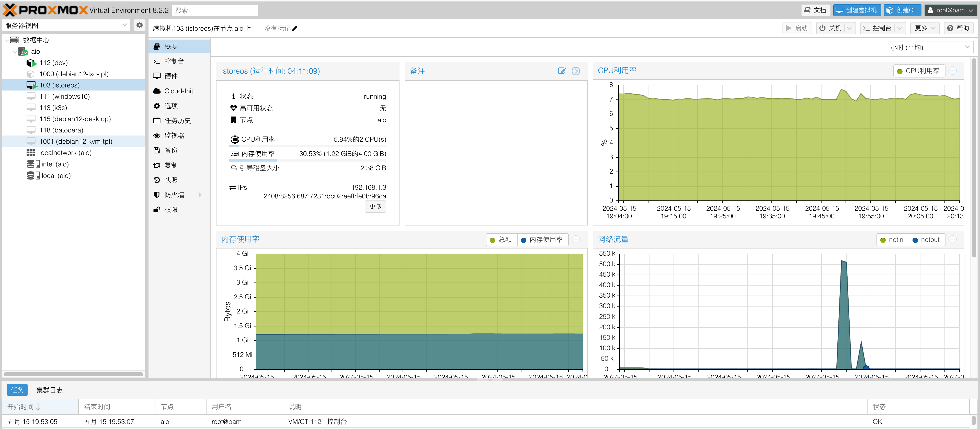Image resolution: width=980 pixels, height=429 pixels.
Task: Open server view settings gear
Action: click(140, 25)
